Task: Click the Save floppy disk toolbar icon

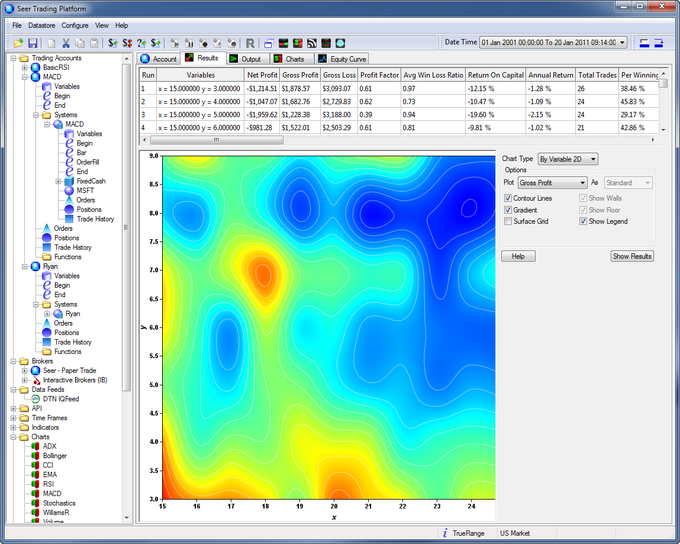Action: 33,43
